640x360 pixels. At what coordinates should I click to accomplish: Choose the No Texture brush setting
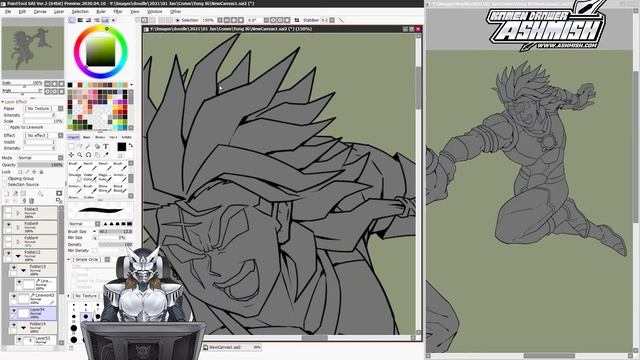pos(86,296)
